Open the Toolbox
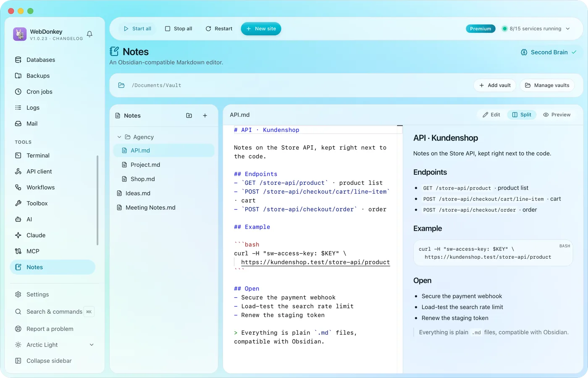Viewport: 588px width, 378px height. click(52, 203)
